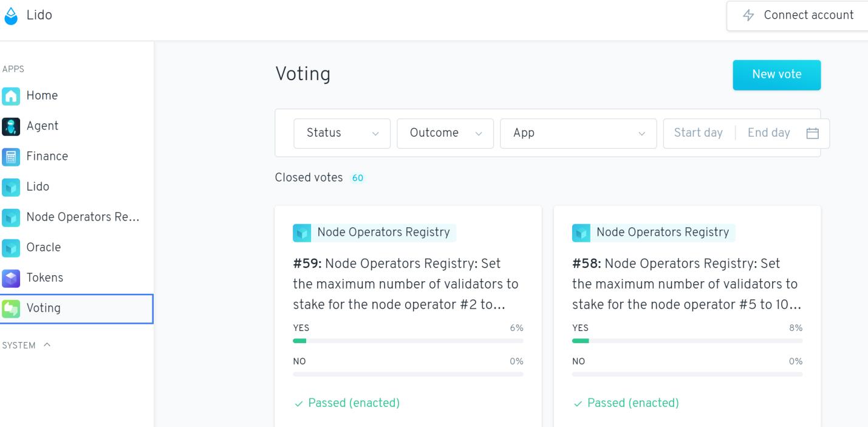The height and width of the screenshot is (427, 868).
Task: Open the Home app icon in sidebar
Action: tap(10, 96)
